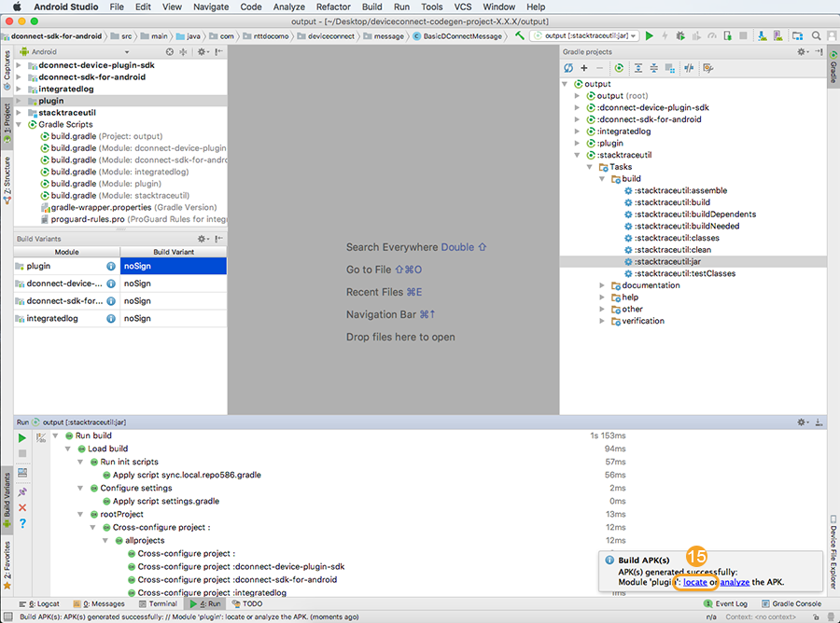Click the locate link in Build APK notification
The height and width of the screenshot is (623, 840).
pyautogui.click(x=694, y=582)
